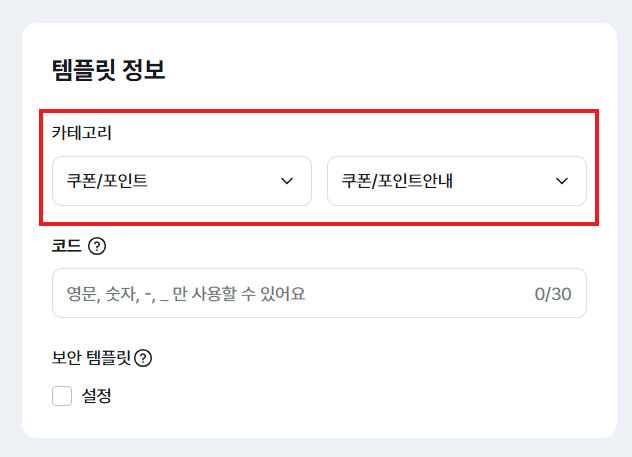Click blank area right of 템플릿 정보 title
The width and height of the screenshot is (632, 457).
(x=400, y=70)
